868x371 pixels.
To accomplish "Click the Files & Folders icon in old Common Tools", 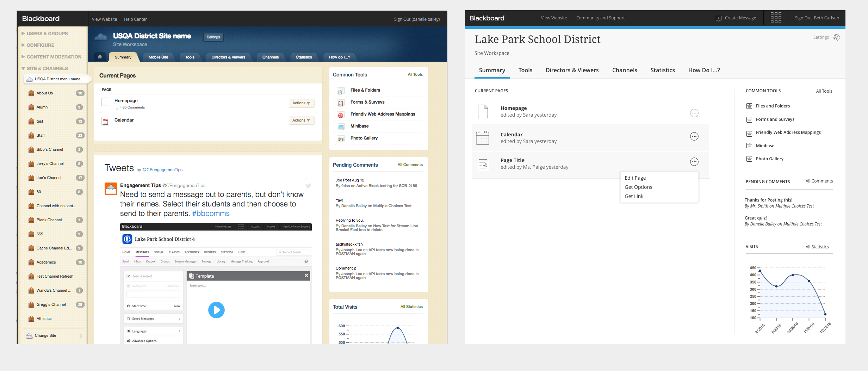I will 341,91.
